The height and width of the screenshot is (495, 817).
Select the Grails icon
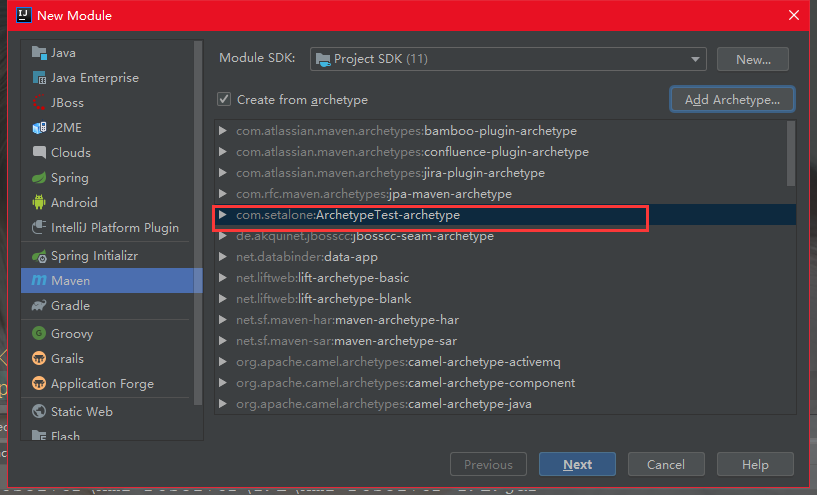click(39, 358)
